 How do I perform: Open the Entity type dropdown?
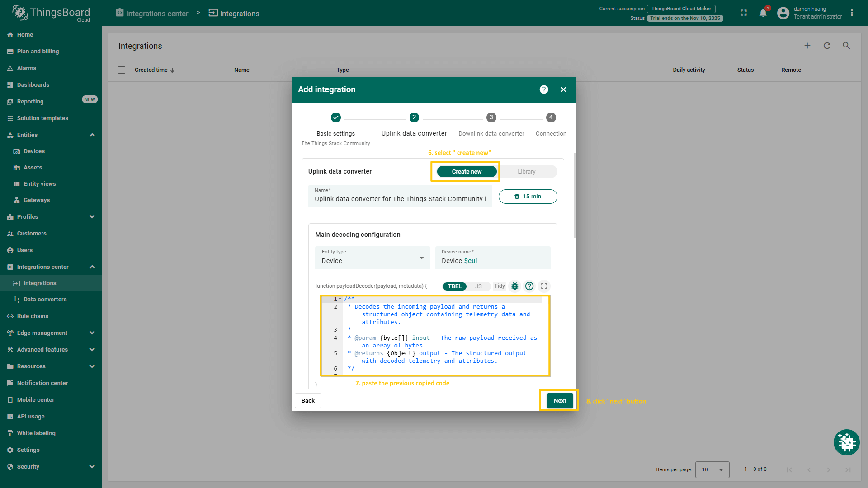(x=372, y=258)
